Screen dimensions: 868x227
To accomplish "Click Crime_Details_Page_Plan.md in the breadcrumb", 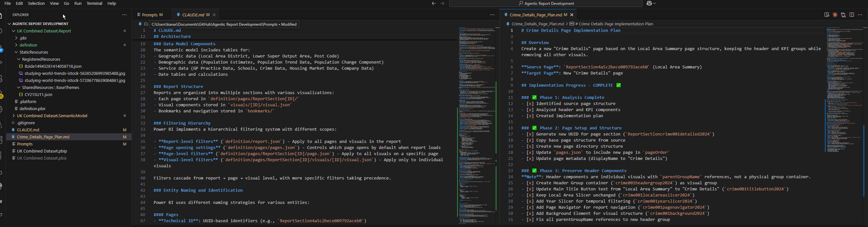I will point(538,24).
